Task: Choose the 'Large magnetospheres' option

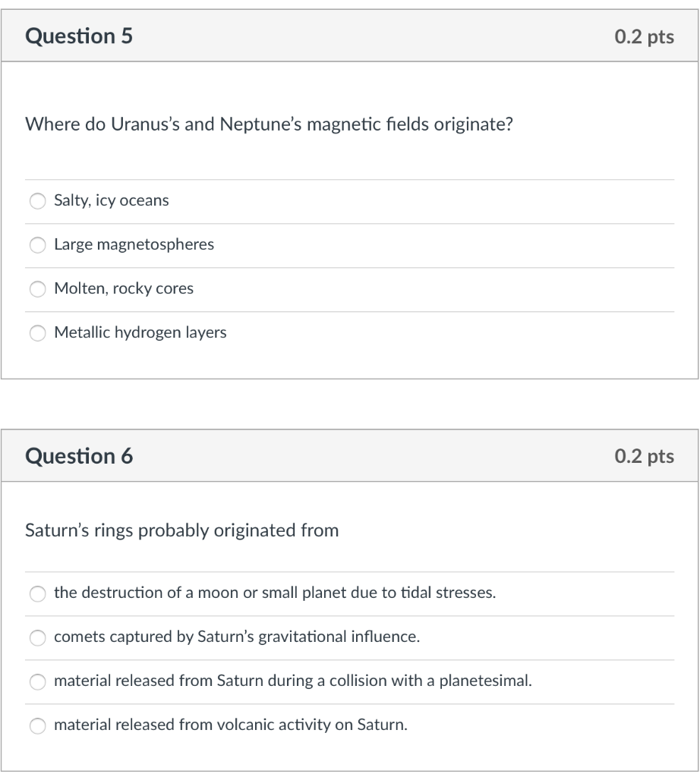Action: point(38,245)
